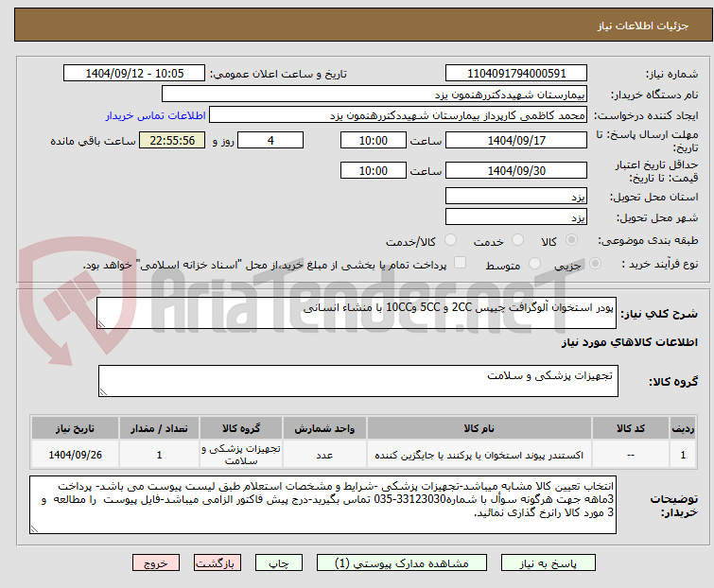Screen dimensions: 714x588
Task: Click the نام دستگاه خریدار field
Action: tap(374, 95)
